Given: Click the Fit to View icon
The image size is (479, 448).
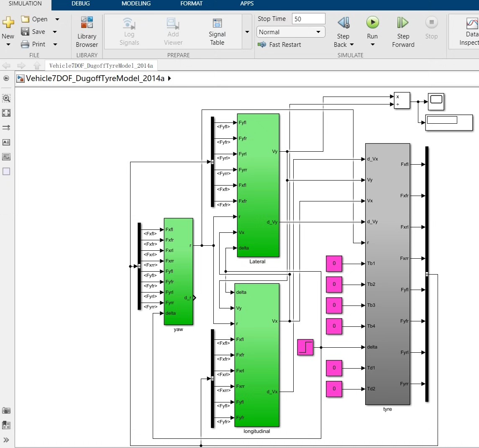Looking at the screenshot, I should 6,113.
